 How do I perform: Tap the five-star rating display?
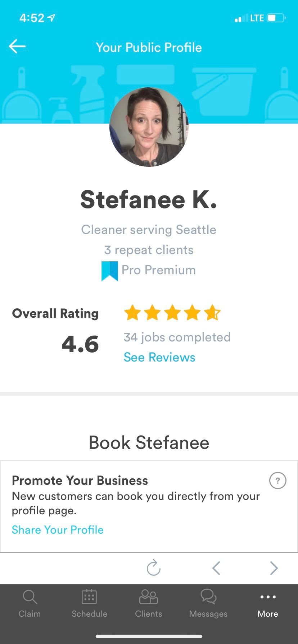(x=172, y=313)
